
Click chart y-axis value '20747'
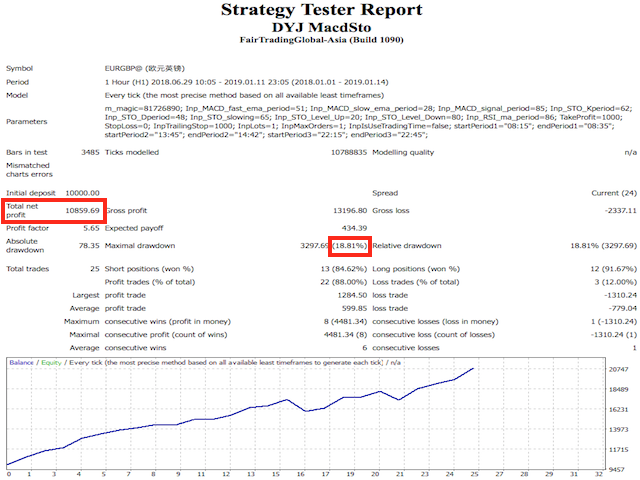618,369
